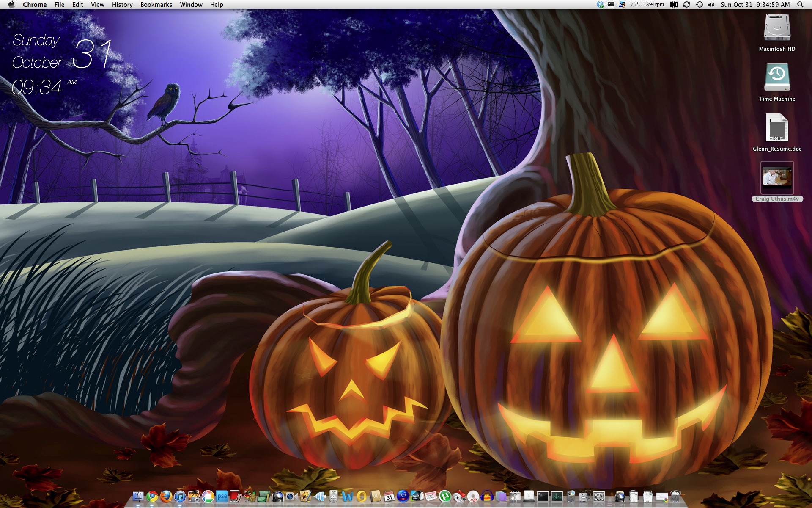Open the Trash in the Dock

pyautogui.click(x=675, y=497)
